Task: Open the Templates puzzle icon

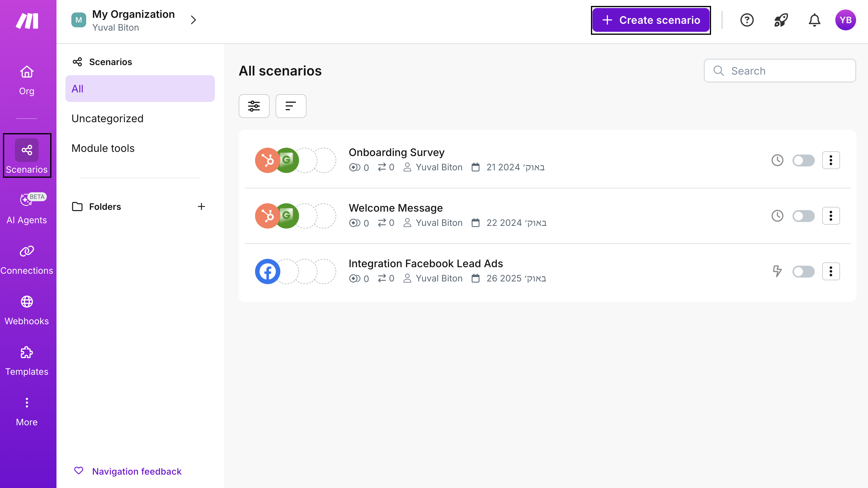Action: tap(27, 361)
